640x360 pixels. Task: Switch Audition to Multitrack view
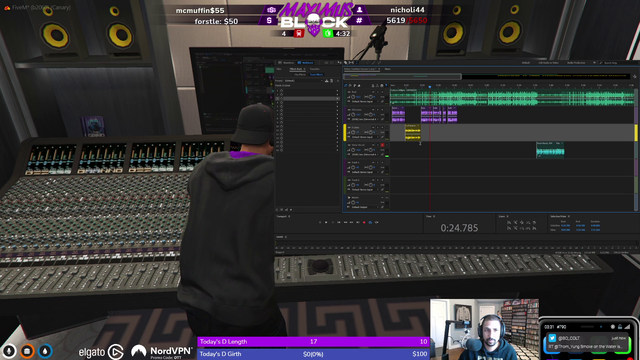pos(306,62)
